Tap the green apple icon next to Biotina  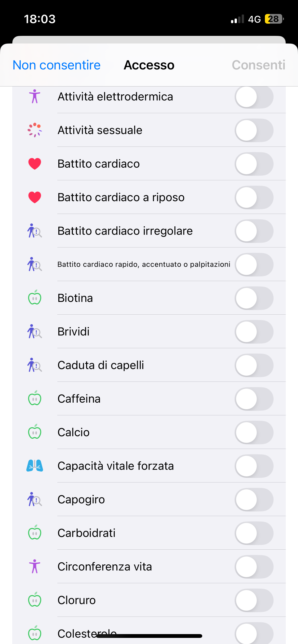coord(35,298)
